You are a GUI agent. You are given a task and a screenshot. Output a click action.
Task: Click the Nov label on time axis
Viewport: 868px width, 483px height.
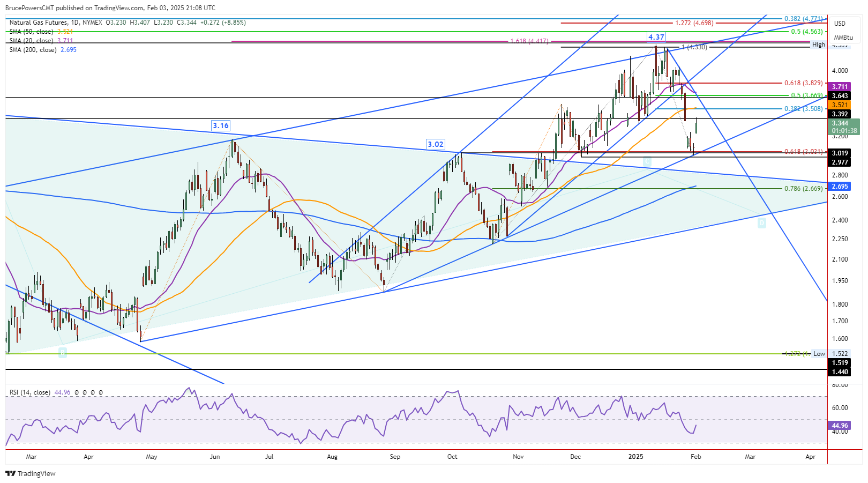(518, 457)
